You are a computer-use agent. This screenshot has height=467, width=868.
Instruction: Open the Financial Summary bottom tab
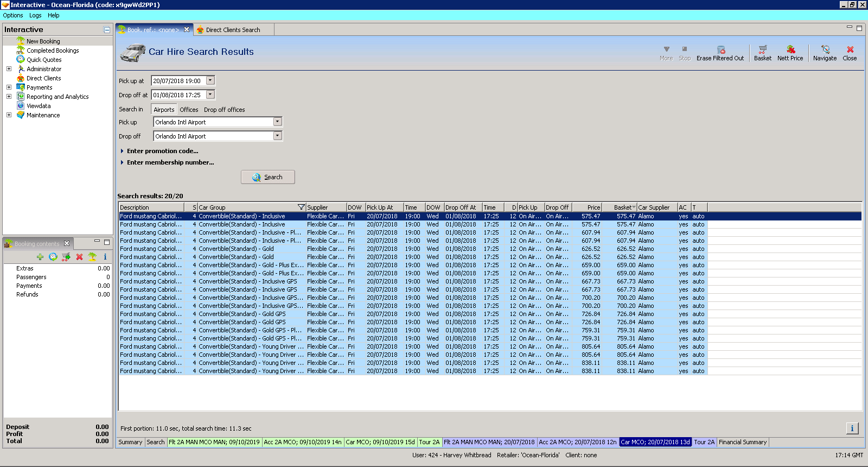click(742, 442)
